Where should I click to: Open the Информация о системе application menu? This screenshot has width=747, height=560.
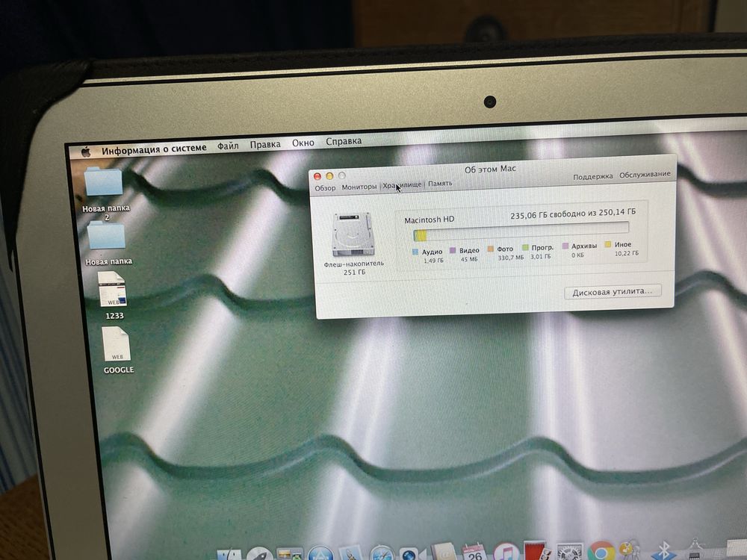(154, 149)
